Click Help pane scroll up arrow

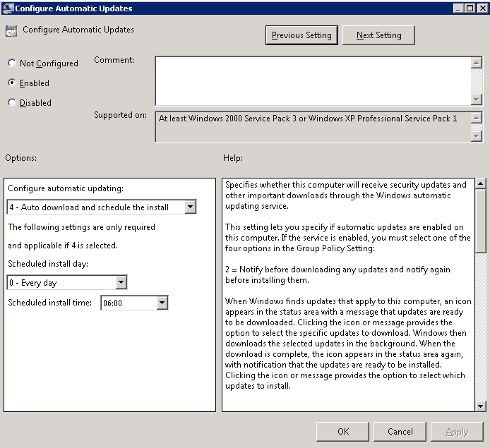pyautogui.click(x=480, y=183)
